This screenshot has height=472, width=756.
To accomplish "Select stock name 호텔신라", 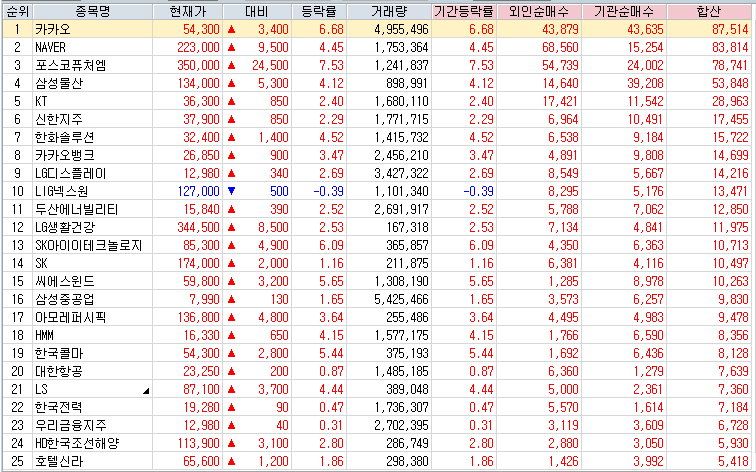I will 59,461.
